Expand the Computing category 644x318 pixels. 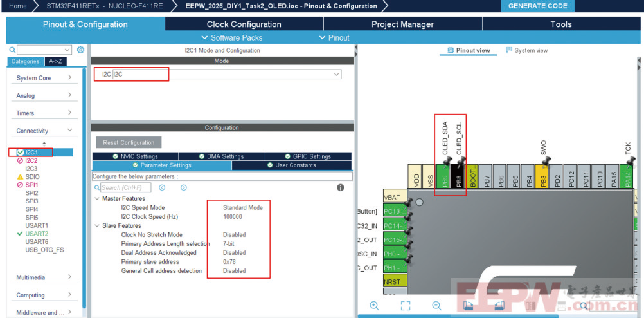pyautogui.click(x=44, y=295)
